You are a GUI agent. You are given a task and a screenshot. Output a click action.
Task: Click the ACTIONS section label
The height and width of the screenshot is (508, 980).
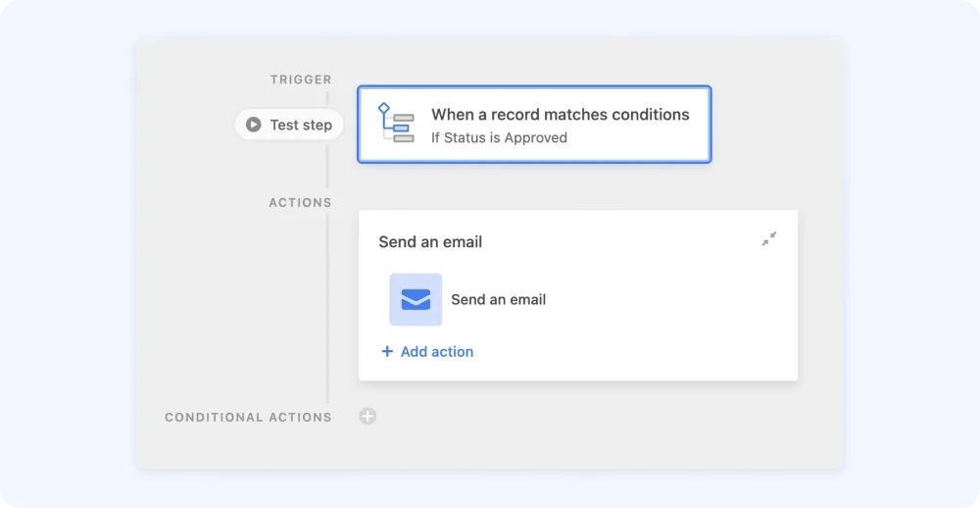coord(300,203)
